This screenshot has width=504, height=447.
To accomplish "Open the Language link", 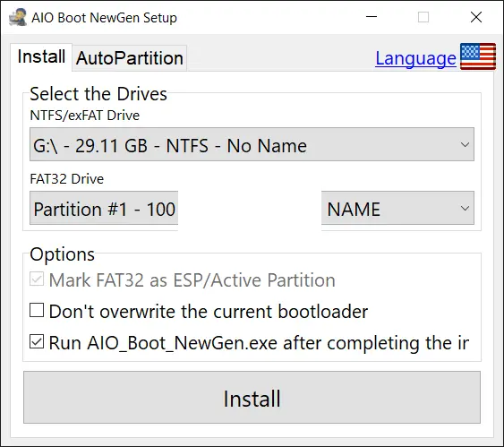I will click(415, 58).
